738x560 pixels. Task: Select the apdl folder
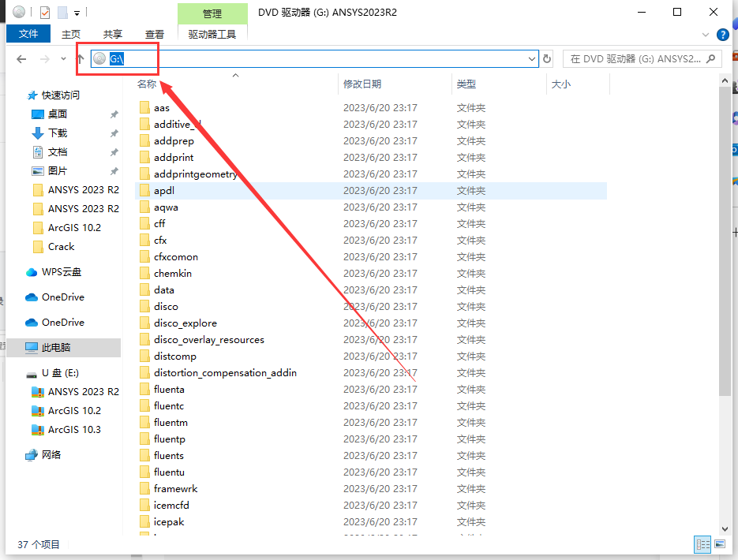[371, 190]
